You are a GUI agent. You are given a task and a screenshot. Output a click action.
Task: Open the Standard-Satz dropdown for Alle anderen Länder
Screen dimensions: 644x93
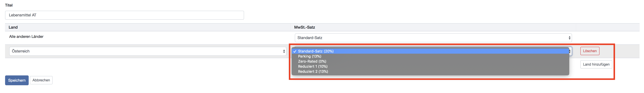[433, 38]
